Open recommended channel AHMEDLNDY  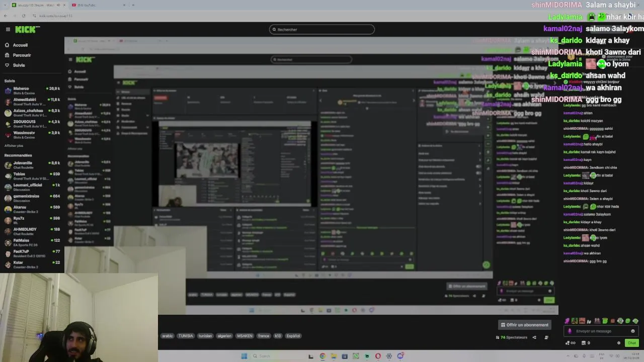pos(32,231)
